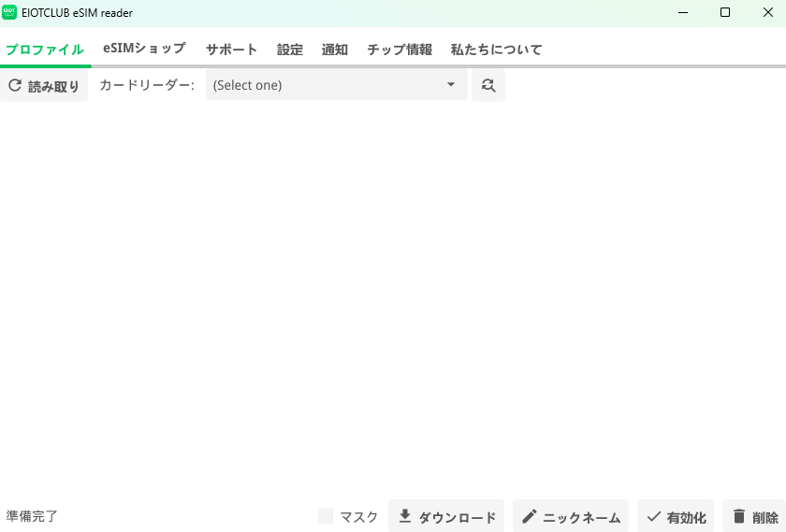Click the rescan card readers icon
The height and width of the screenshot is (532, 786).
(x=488, y=86)
